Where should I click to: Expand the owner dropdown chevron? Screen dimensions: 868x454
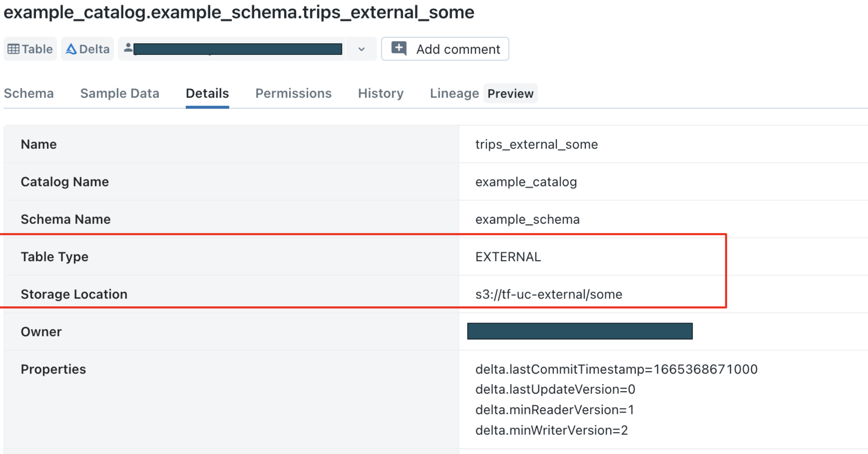(x=362, y=49)
